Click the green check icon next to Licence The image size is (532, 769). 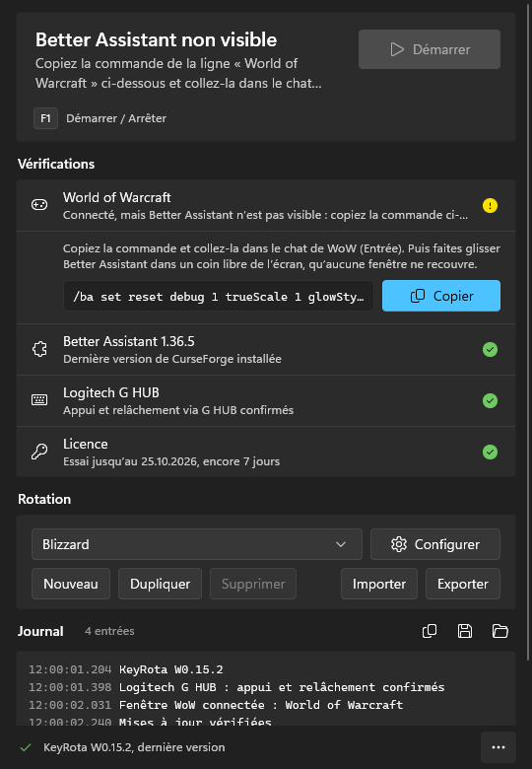point(490,452)
